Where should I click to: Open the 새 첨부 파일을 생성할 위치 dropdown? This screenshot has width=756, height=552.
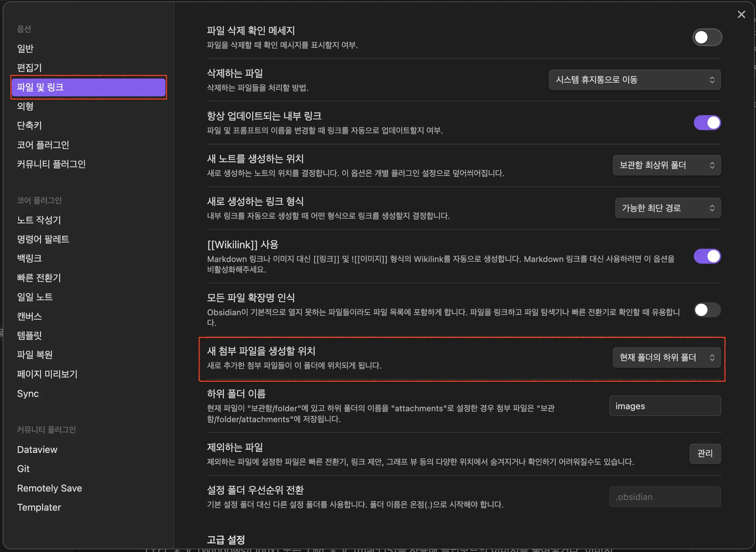tap(666, 358)
